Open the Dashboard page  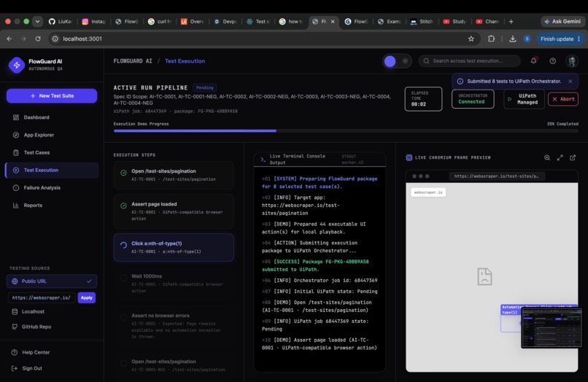pyautogui.click(x=36, y=117)
